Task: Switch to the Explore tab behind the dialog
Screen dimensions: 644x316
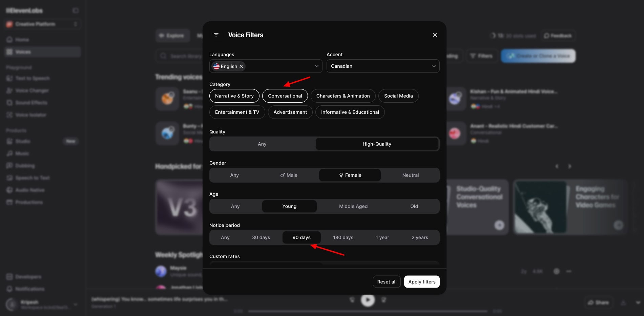Action: point(173,36)
